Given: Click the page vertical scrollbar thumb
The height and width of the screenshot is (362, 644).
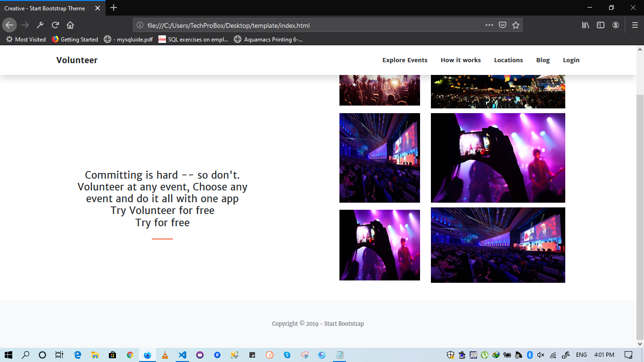Looking at the screenshot, I should coord(640,217).
